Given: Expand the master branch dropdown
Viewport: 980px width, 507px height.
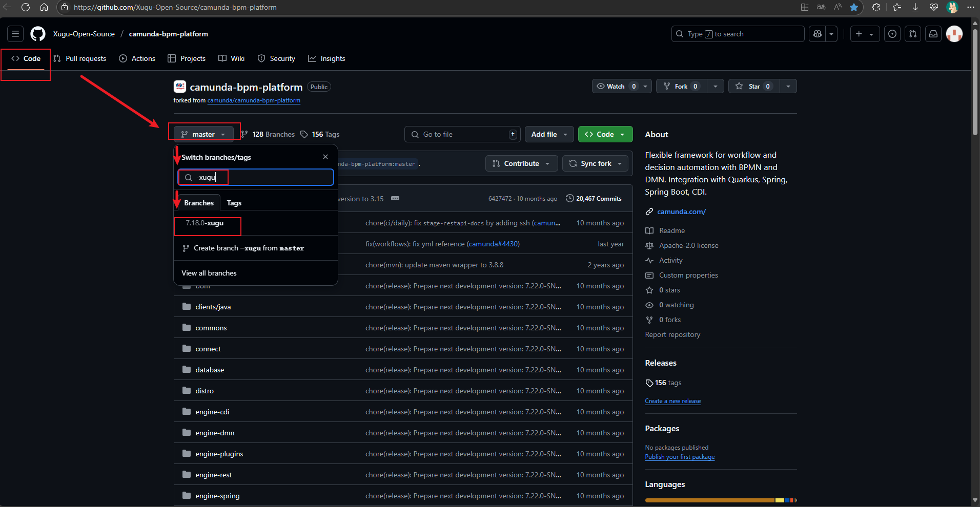Looking at the screenshot, I should pyautogui.click(x=203, y=134).
